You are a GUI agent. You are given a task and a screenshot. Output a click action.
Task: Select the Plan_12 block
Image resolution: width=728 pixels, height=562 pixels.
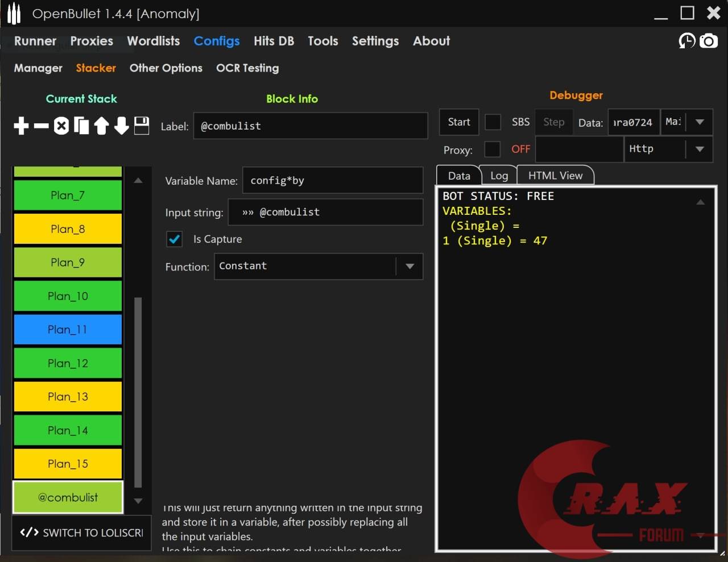[68, 363]
